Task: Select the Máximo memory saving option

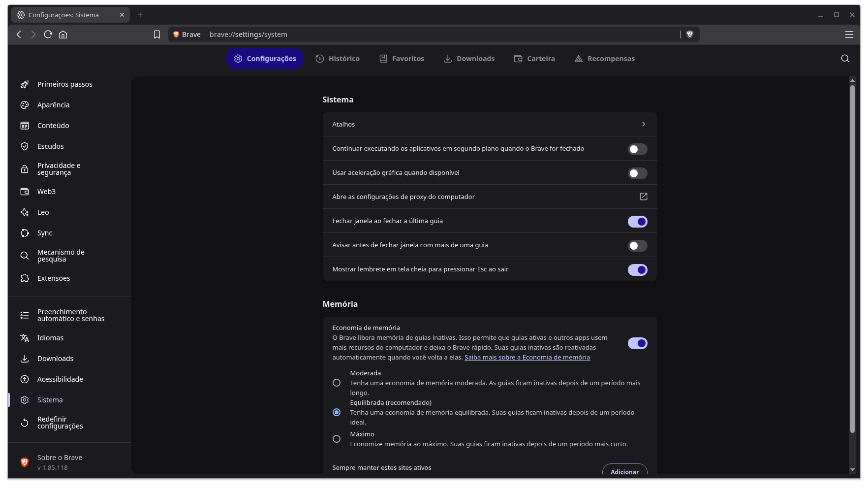Action: [337, 439]
